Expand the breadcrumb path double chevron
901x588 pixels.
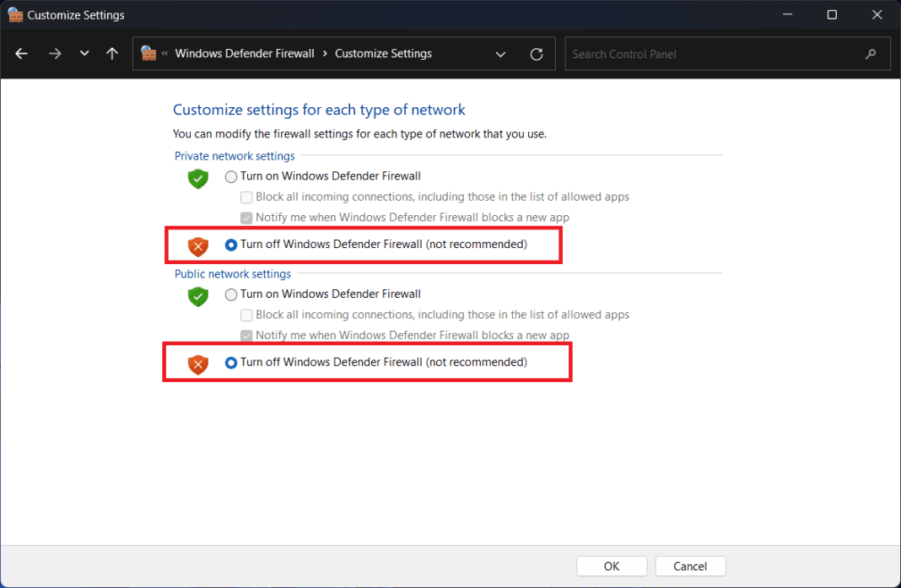click(165, 54)
